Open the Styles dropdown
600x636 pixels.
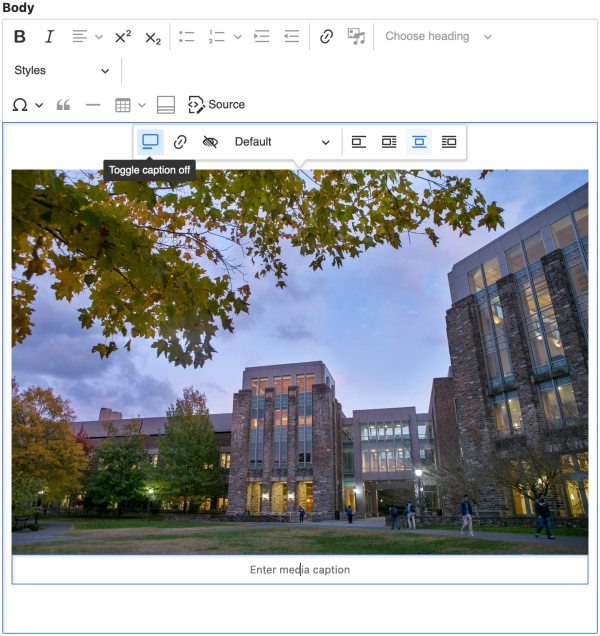pos(62,71)
